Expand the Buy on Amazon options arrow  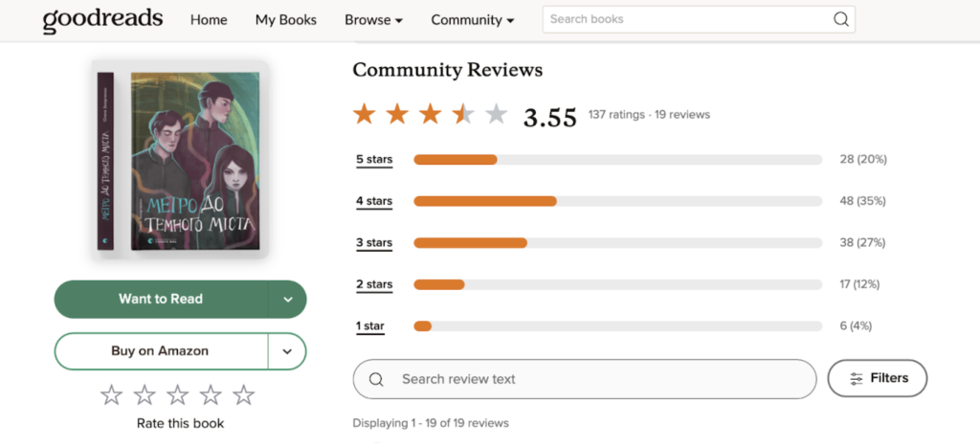(287, 351)
